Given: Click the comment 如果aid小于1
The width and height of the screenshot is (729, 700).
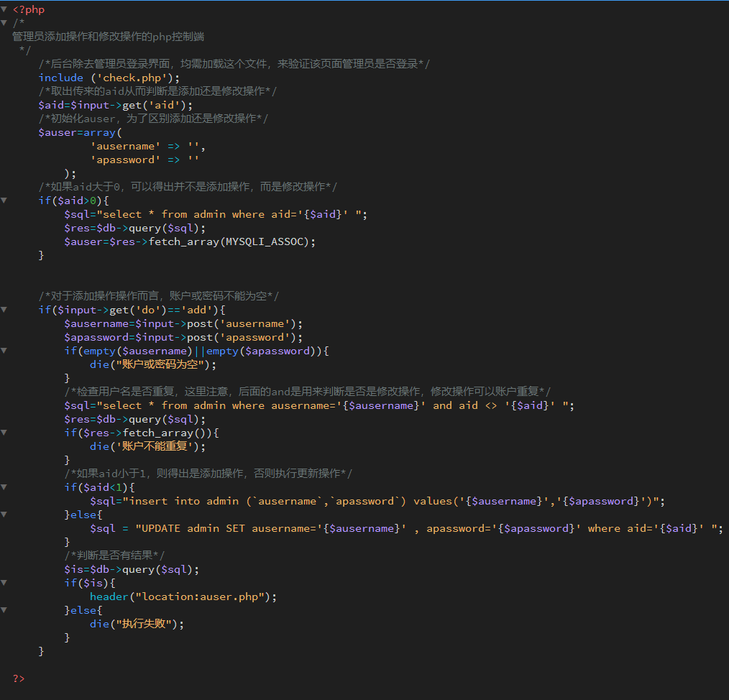Looking at the screenshot, I should coord(208,474).
